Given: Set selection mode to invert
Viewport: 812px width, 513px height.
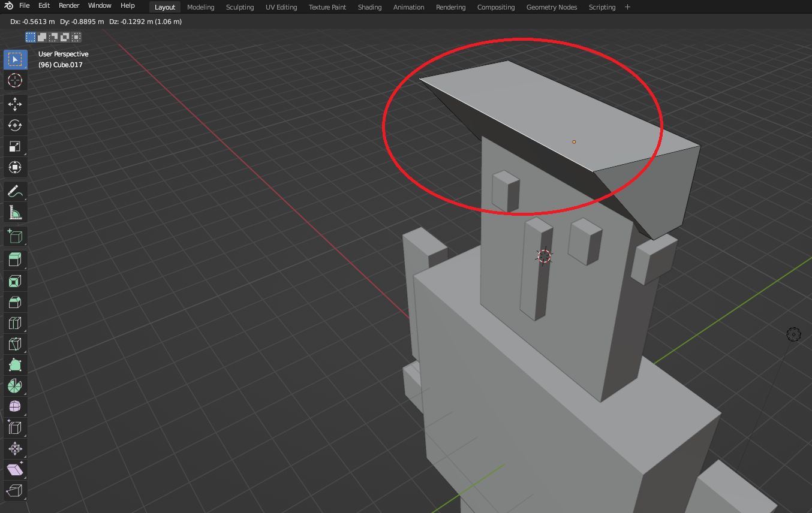Looking at the screenshot, I should [65, 37].
